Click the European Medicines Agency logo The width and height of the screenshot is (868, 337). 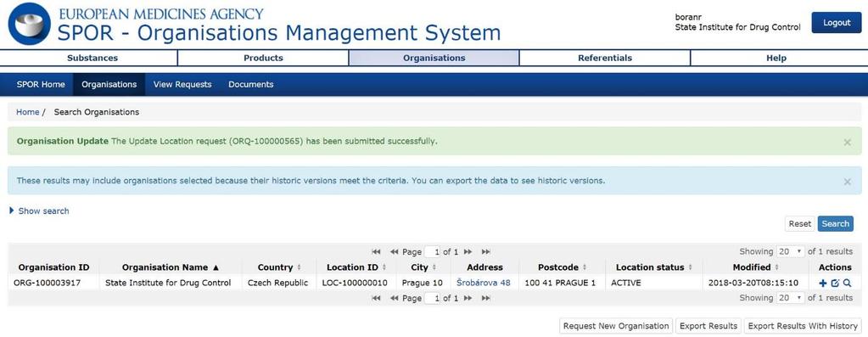pyautogui.click(x=30, y=24)
